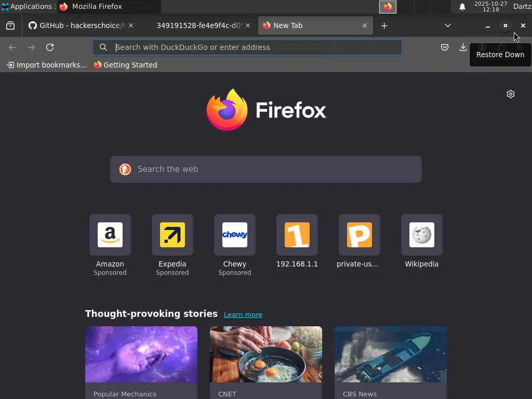Click the date and time clock in panel
This screenshot has height=399, width=532.
pyautogui.click(x=490, y=6)
